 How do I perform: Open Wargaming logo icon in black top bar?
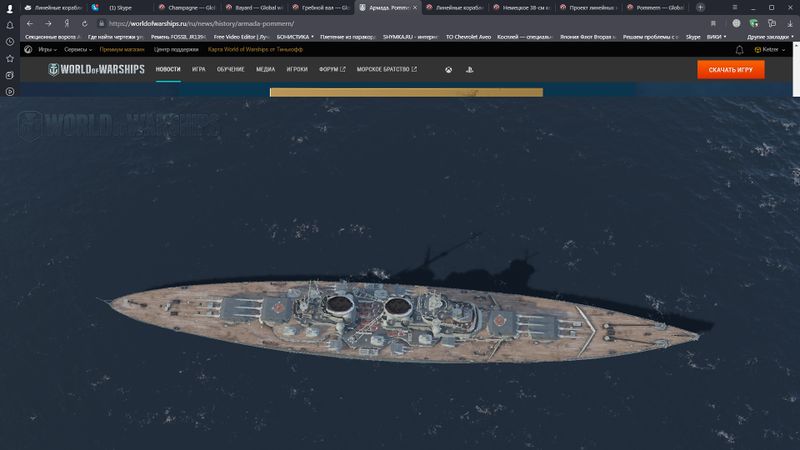28,49
